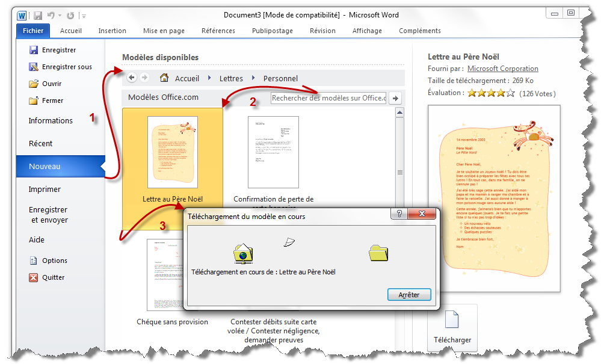Open the Références tab
The width and height of the screenshot is (601, 364).
[x=218, y=31]
